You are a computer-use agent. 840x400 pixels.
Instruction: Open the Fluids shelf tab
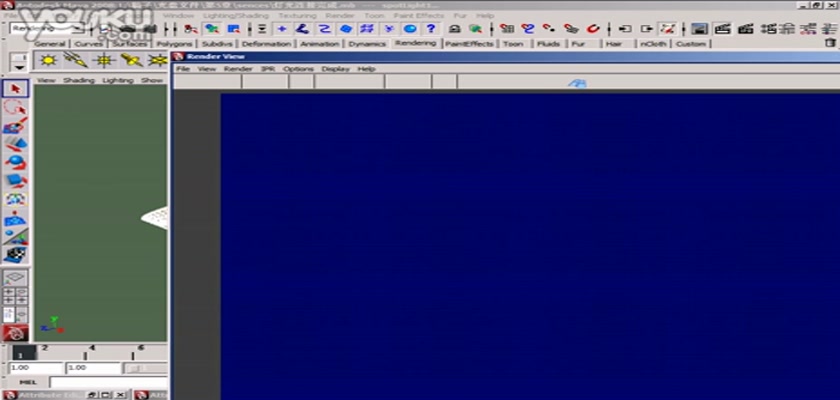click(x=549, y=44)
